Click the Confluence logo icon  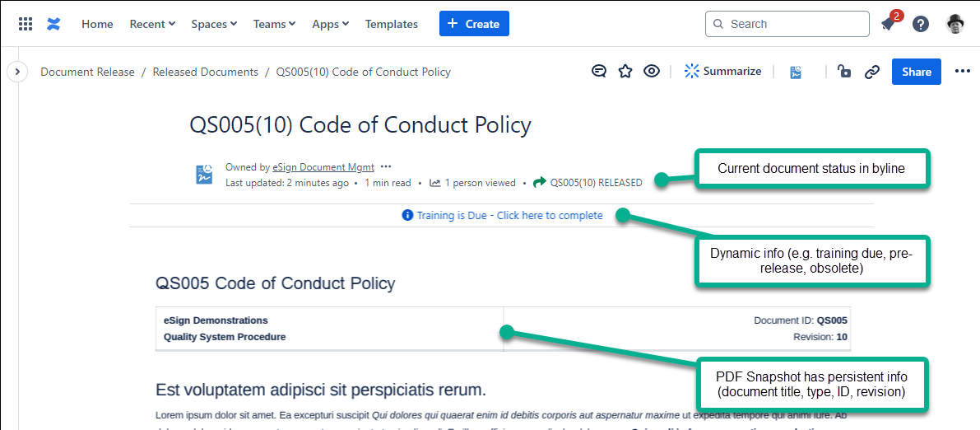(x=53, y=24)
